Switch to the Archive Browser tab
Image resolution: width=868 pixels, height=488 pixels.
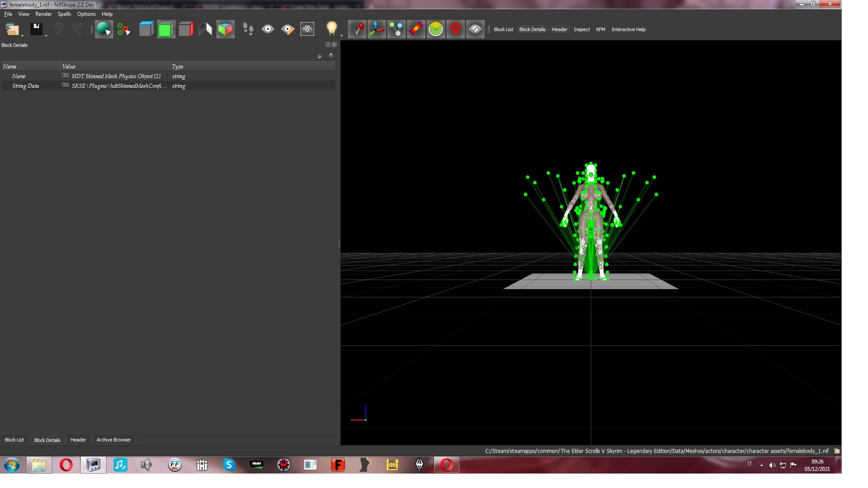[x=114, y=440]
